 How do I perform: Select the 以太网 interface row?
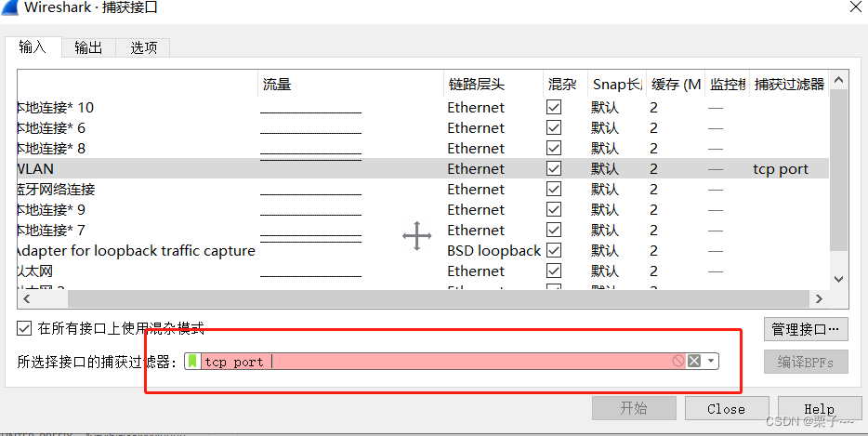pyautogui.click(x=423, y=271)
